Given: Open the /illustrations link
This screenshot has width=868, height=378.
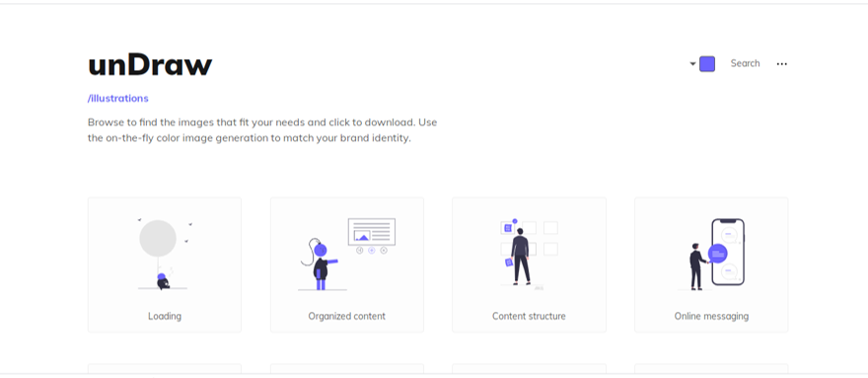Looking at the screenshot, I should 118,98.
